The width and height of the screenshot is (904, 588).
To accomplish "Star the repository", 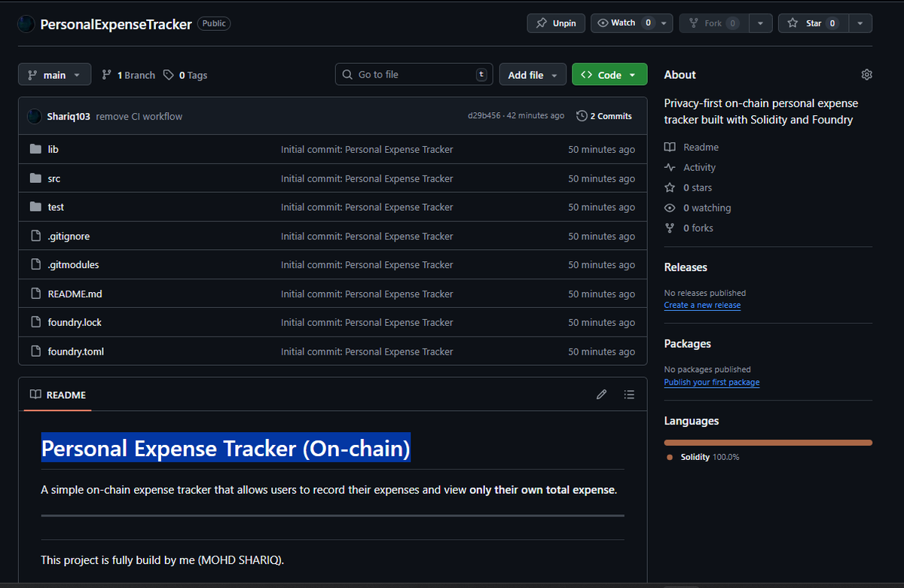I will click(x=813, y=23).
